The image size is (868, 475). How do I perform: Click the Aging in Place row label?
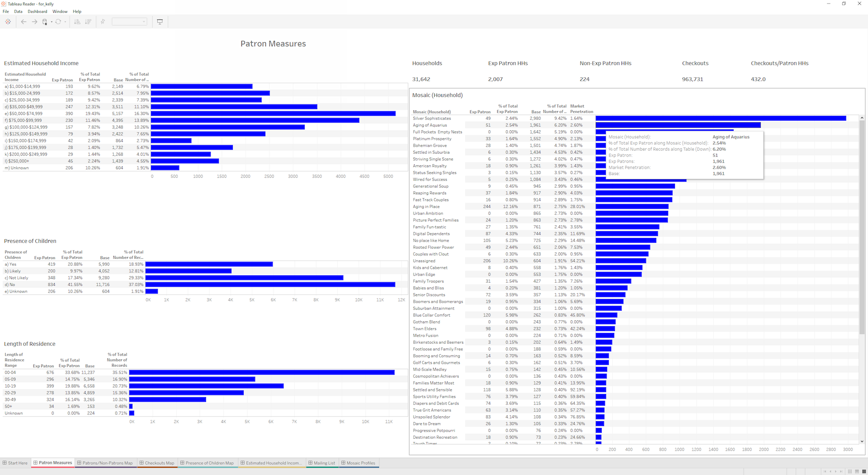[x=426, y=206]
